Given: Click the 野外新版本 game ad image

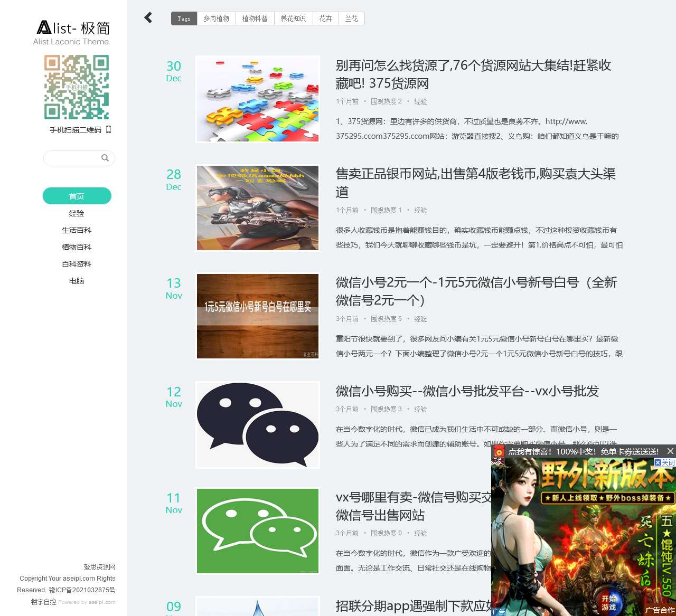Looking at the screenshot, I should tap(583, 536).
